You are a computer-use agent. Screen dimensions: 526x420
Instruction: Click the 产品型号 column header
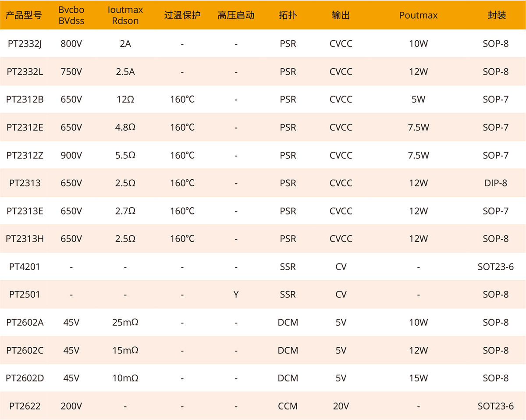click(24, 15)
